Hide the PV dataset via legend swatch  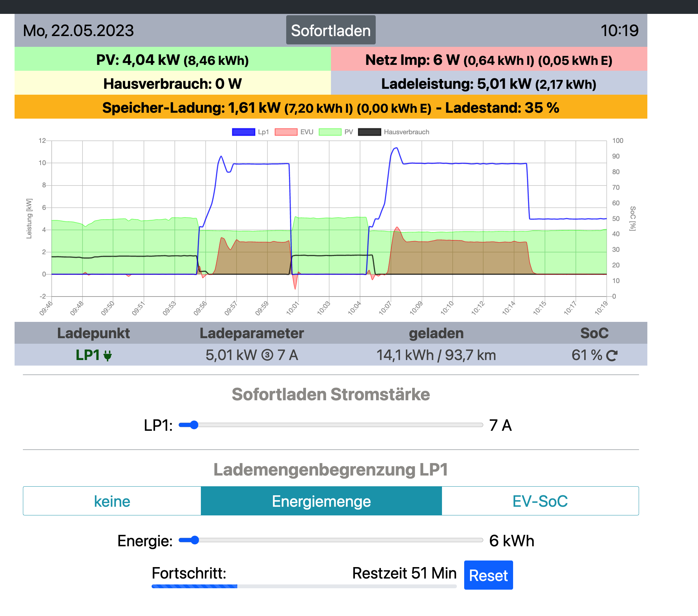tap(330, 132)
